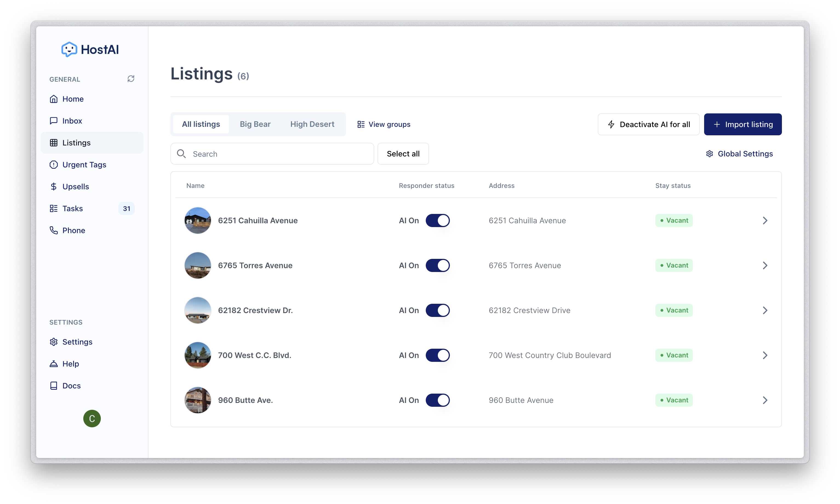Open the Phone section
This screenshot has width=840, height=504.
point(73,230)
